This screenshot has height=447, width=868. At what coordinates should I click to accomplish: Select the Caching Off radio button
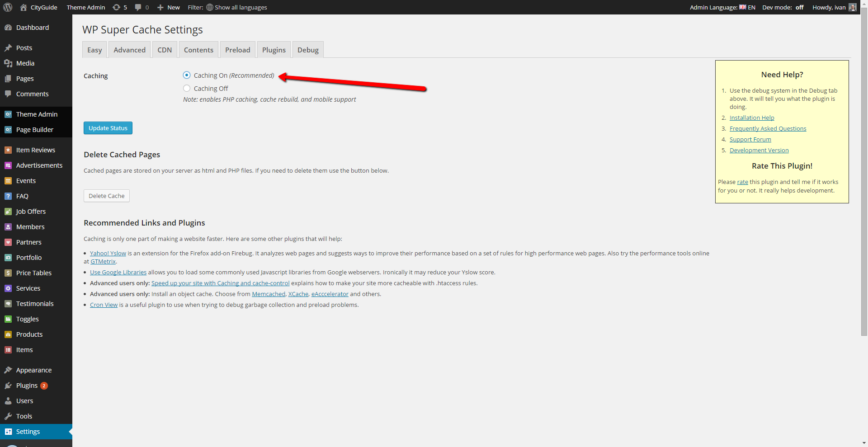(x=187, y=88)
